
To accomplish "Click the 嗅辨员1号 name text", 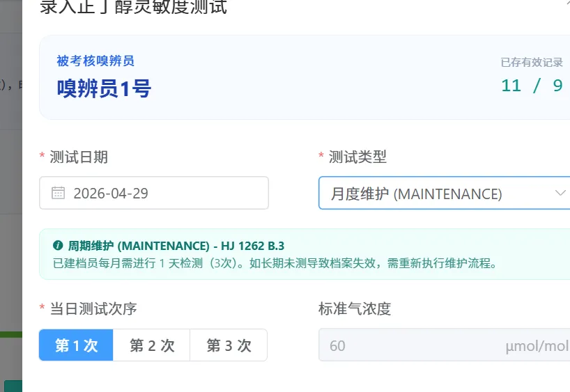I will [x=104, y=88].
